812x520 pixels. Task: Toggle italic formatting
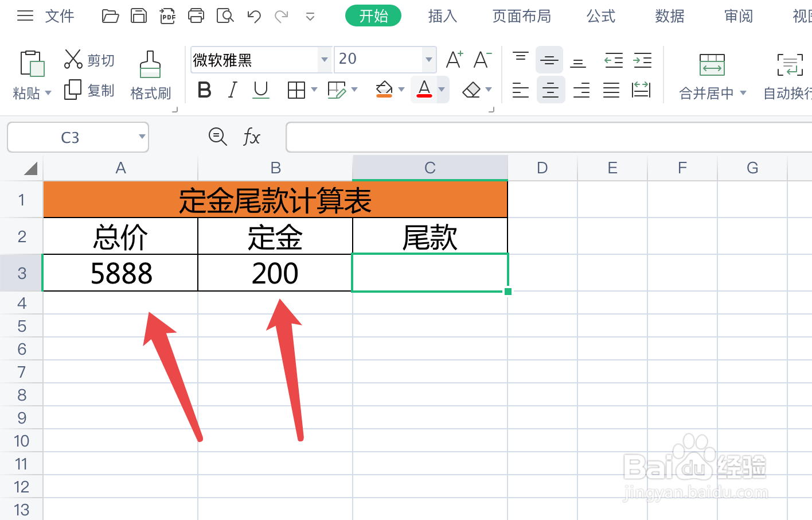[232, 90]
